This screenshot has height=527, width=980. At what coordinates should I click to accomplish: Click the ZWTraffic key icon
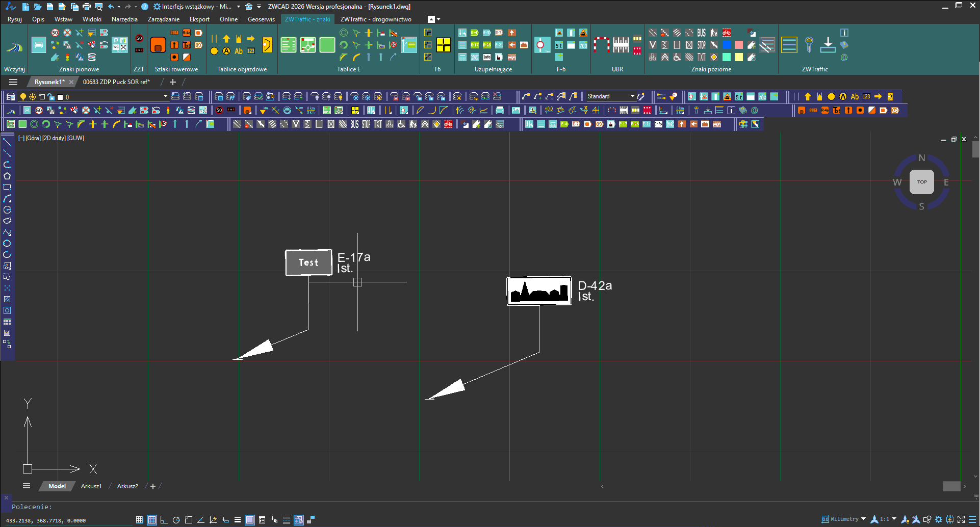click(809, 45)
